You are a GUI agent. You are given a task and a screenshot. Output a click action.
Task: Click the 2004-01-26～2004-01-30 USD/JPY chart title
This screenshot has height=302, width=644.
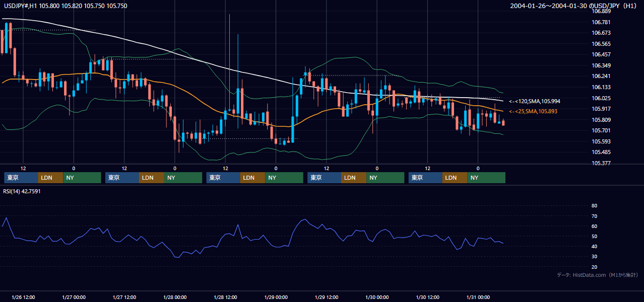pyautogui.click(x=574, y=6)
